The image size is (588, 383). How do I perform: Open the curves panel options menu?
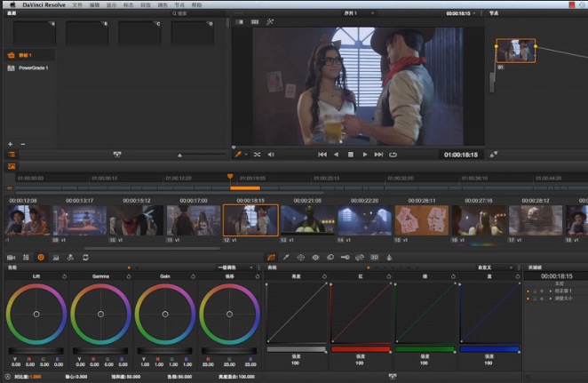pos(519,267)
